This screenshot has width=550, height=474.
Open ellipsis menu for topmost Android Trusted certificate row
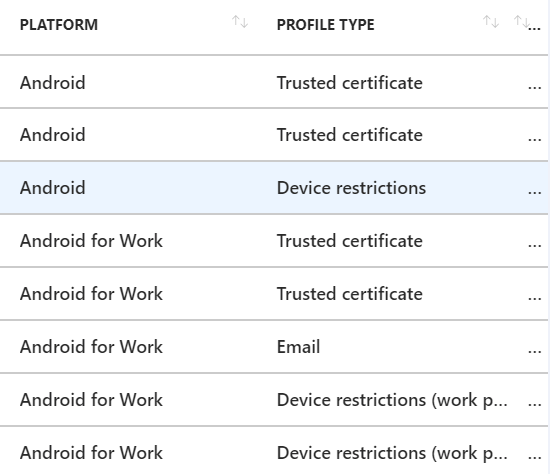point(534,87)
